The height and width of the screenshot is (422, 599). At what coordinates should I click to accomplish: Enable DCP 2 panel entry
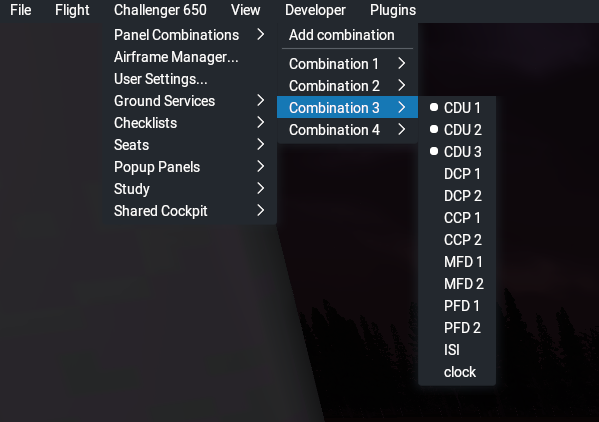coord(457,196)
